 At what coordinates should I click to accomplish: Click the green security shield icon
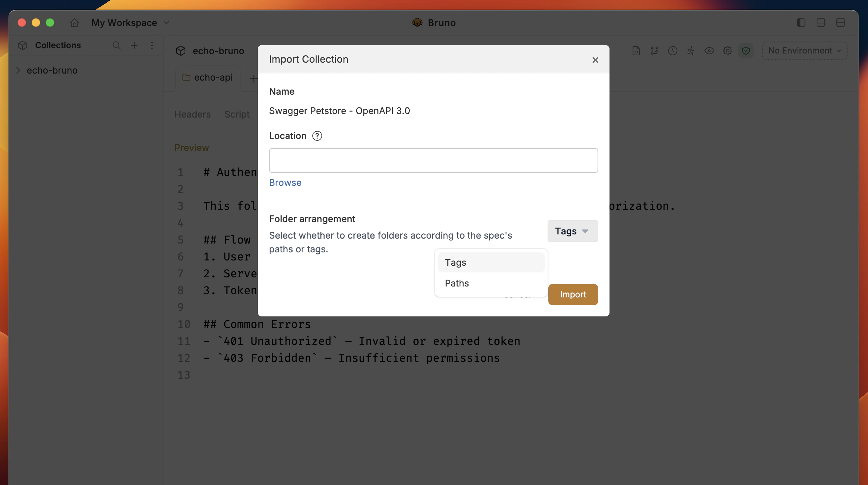pos(746,50)
